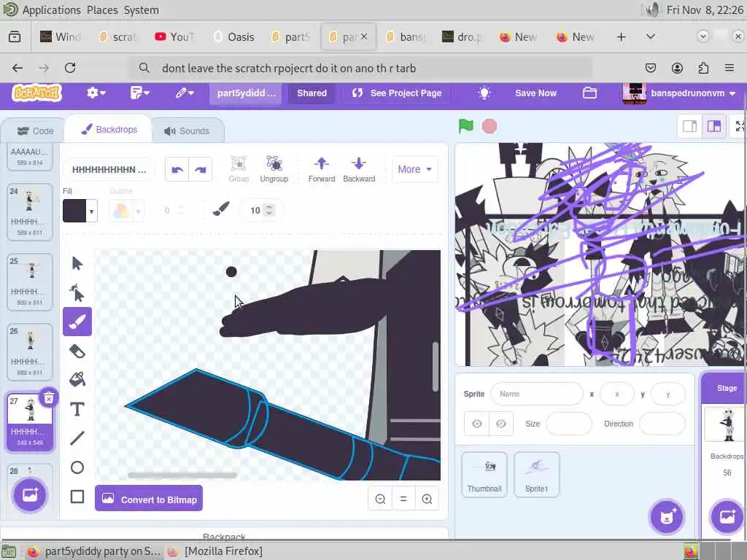Screen dimensions: 747x560
Task: Zoom in the paint canvas
Action: (427, 499)
